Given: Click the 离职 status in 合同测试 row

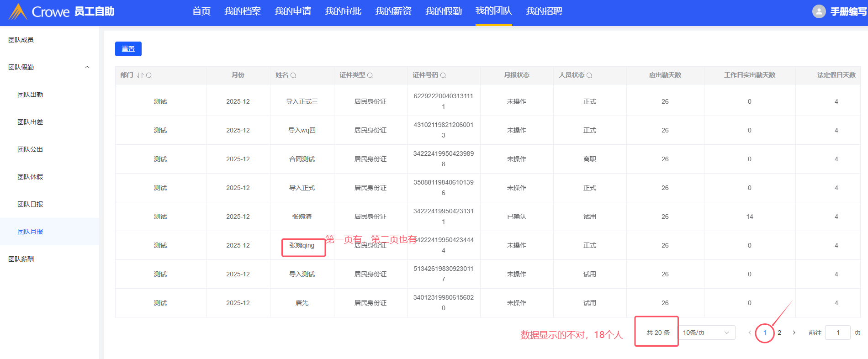Looking at the screenshot, I should tap(590, 159).
